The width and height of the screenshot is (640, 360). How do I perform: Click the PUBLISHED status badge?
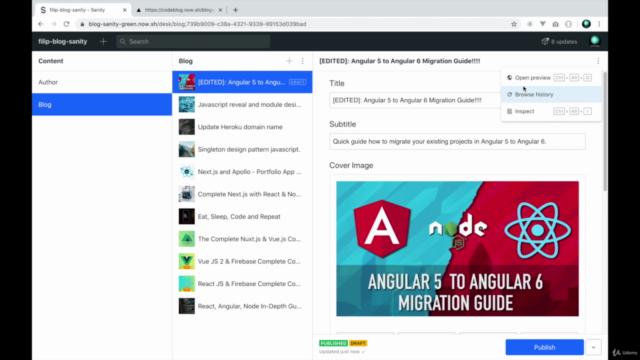pyautogui.click(x=333, y=343)
